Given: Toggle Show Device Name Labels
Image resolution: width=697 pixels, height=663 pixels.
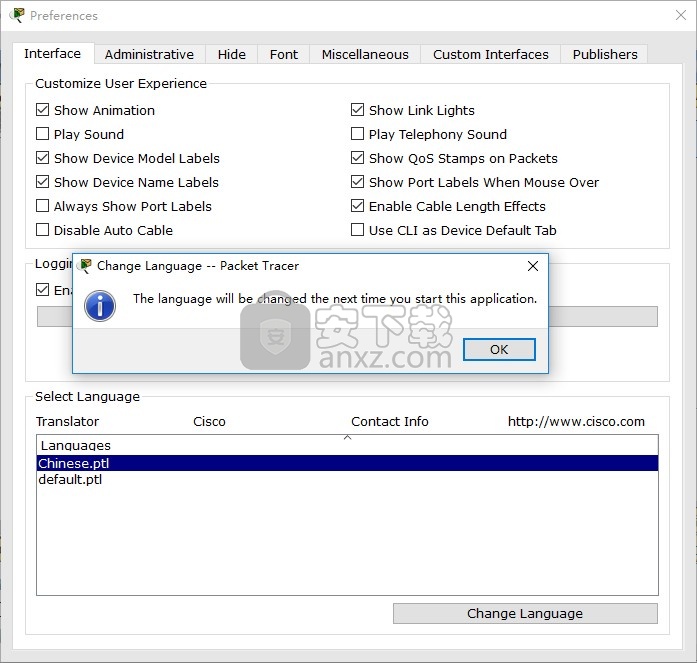Looking at the screenshot, I should [42, 182].
